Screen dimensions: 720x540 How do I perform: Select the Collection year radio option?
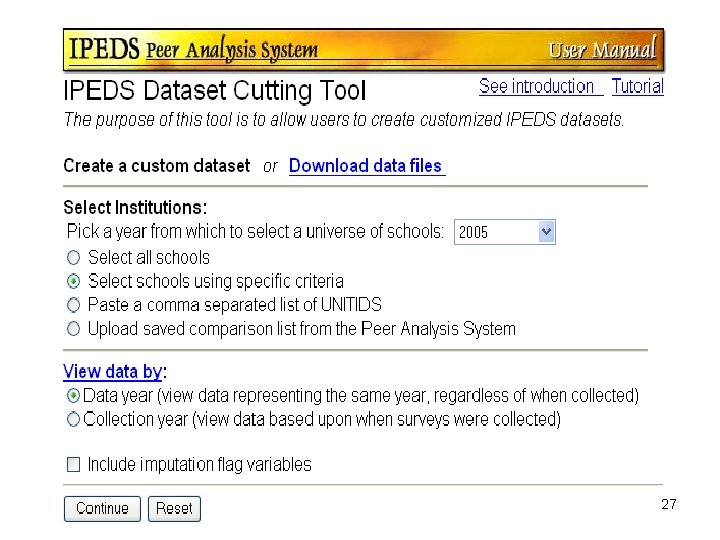[x=74, y=420]
